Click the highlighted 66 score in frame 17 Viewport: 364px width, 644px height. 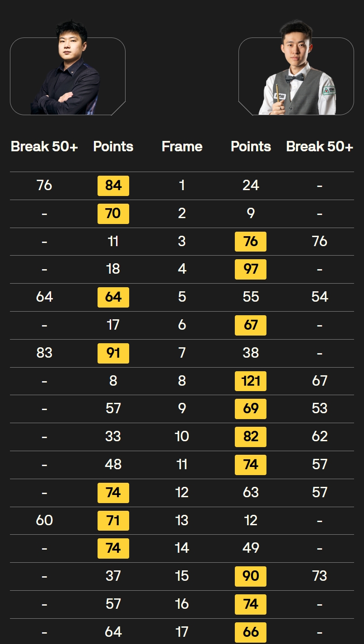[251, 632]
